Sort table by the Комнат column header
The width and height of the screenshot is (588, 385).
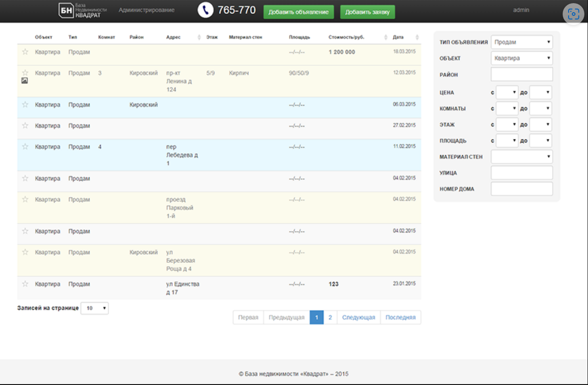(x=107, y=37)
